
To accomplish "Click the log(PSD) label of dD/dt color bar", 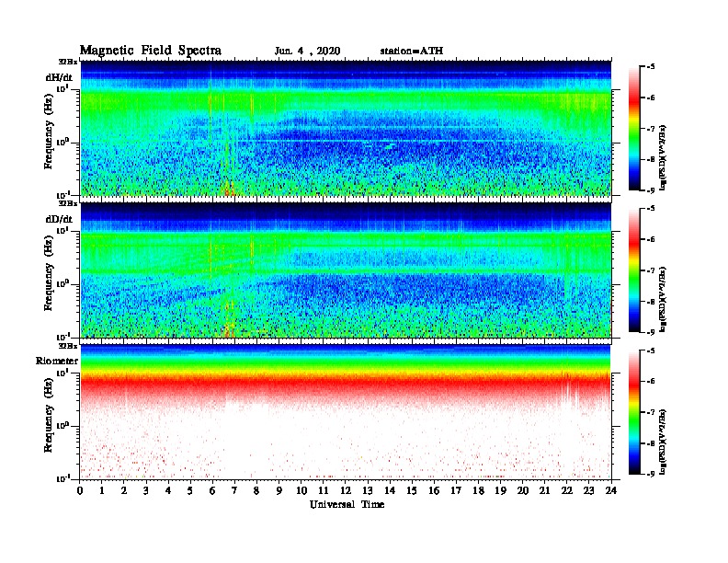I will coord(663,299).
